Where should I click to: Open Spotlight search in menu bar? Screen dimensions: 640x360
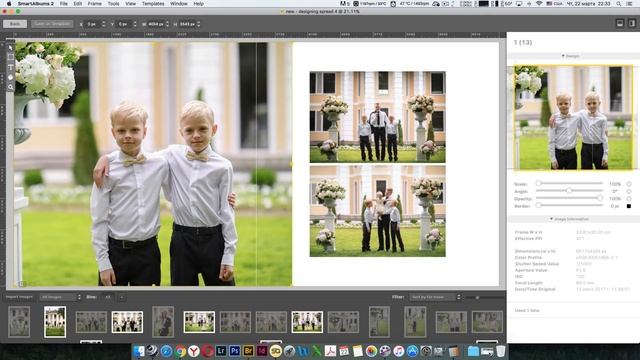pyautogui.click(x=619, y=4)
